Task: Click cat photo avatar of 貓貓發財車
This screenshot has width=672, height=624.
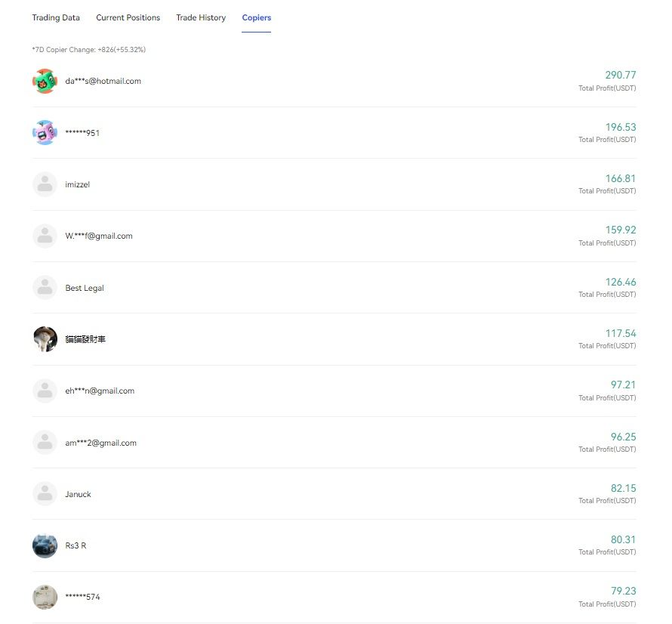Action: pyautogui.click(x=45, y=338)
